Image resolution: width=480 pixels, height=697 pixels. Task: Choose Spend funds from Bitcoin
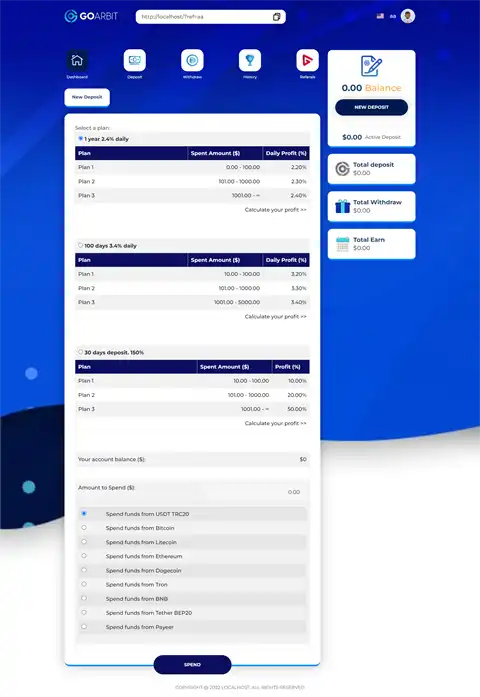(x=84, y=528)
